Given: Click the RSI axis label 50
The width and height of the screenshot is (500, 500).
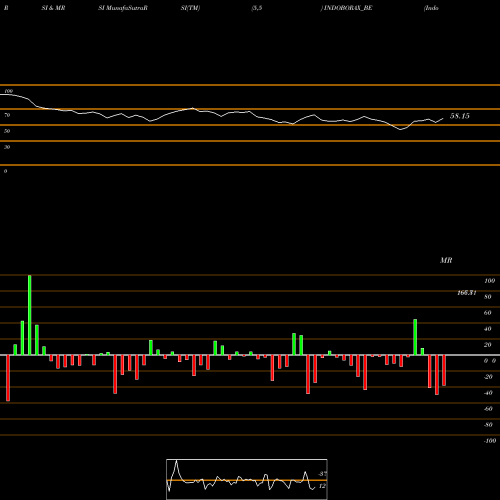Looking at the screenshot, I should coord(7,131).
